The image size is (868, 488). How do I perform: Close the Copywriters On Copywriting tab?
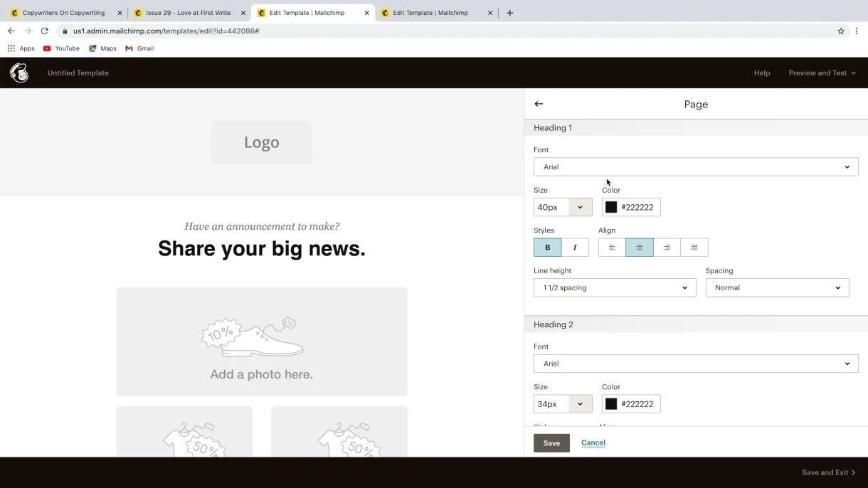pyautogui.click(x=120, y=13)
